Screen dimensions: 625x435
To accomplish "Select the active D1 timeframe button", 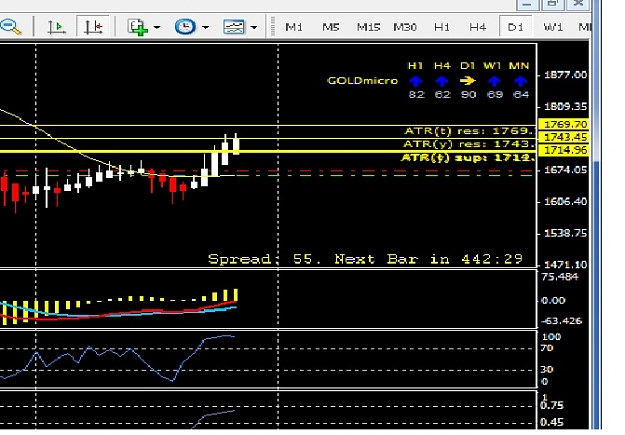I will pos(515,27).
